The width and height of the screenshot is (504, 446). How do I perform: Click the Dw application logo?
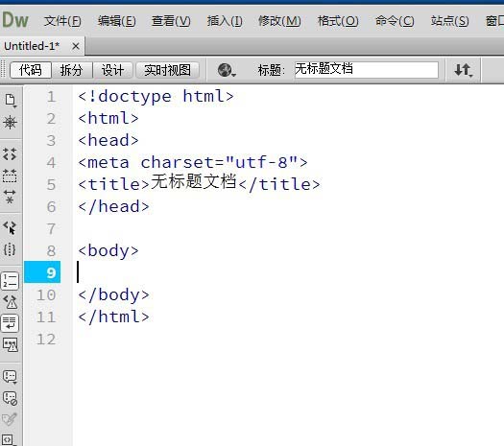pos(15,20)
